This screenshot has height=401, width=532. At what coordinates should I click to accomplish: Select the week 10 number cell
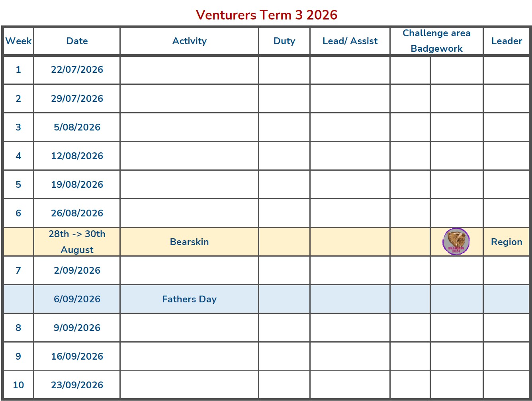(x=18, y=385)
